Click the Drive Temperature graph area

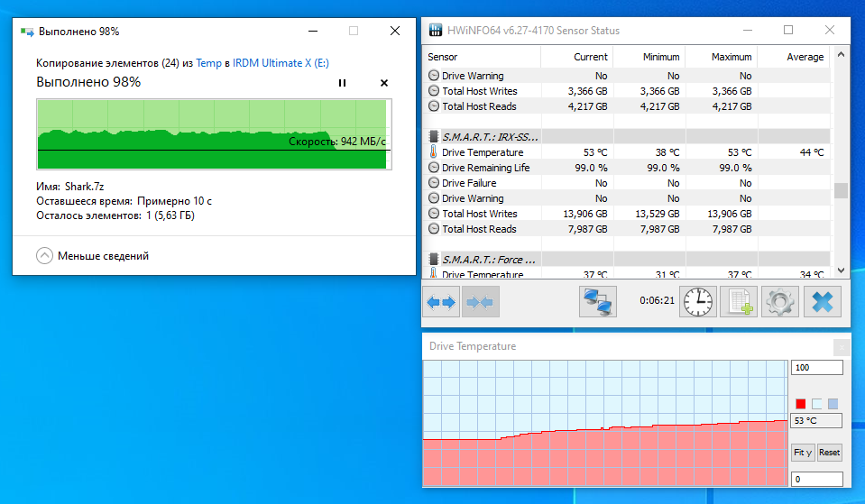point(605,423)
